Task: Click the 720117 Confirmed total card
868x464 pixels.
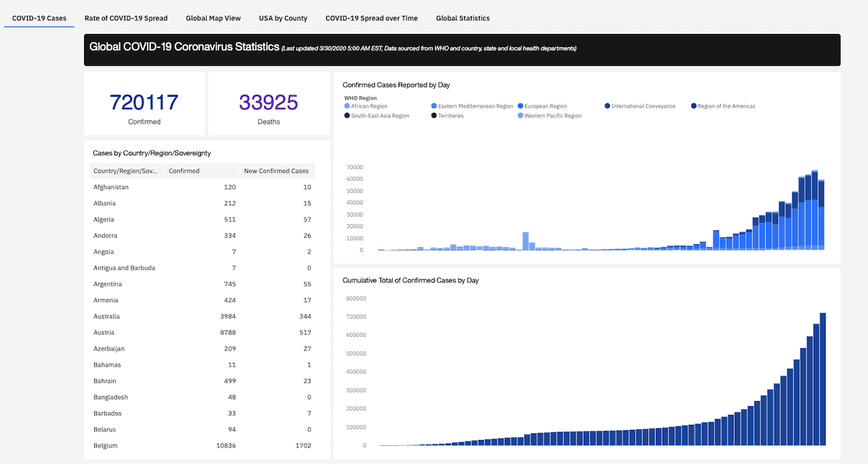Action: tap(144, 104)
